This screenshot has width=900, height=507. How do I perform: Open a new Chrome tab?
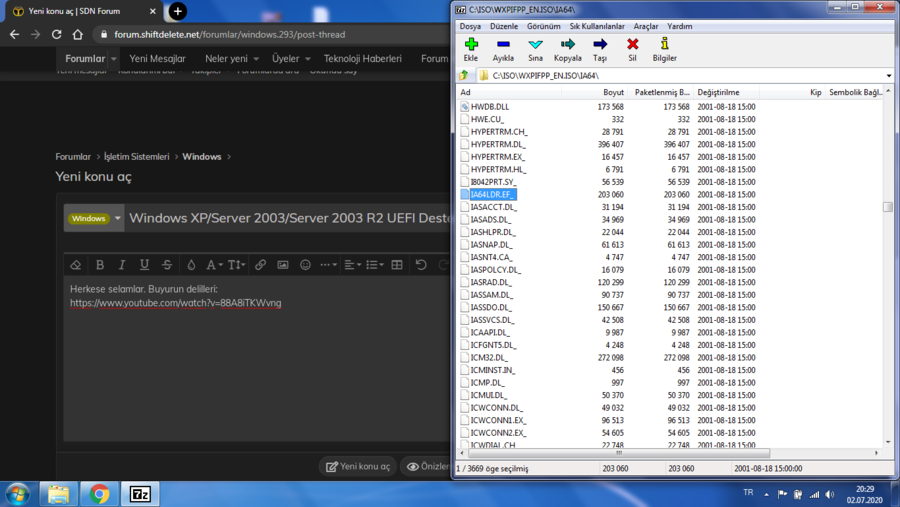177,11
